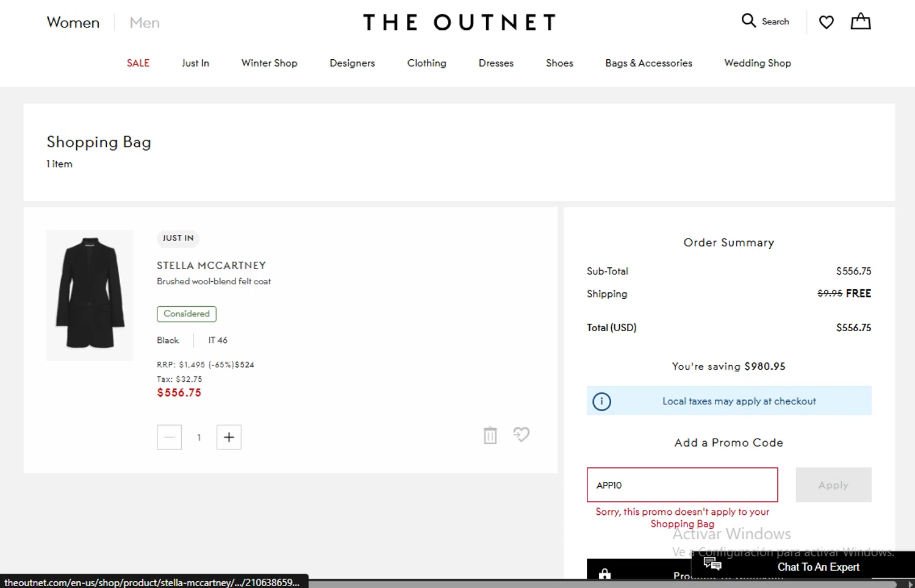Click the FREE shipping value

[x=858, y=293]
